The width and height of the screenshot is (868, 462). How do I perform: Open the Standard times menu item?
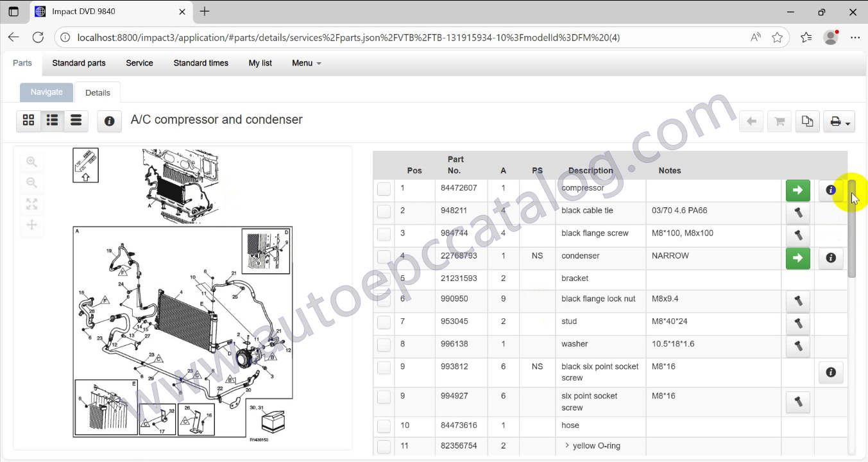(x=201, y=63)
